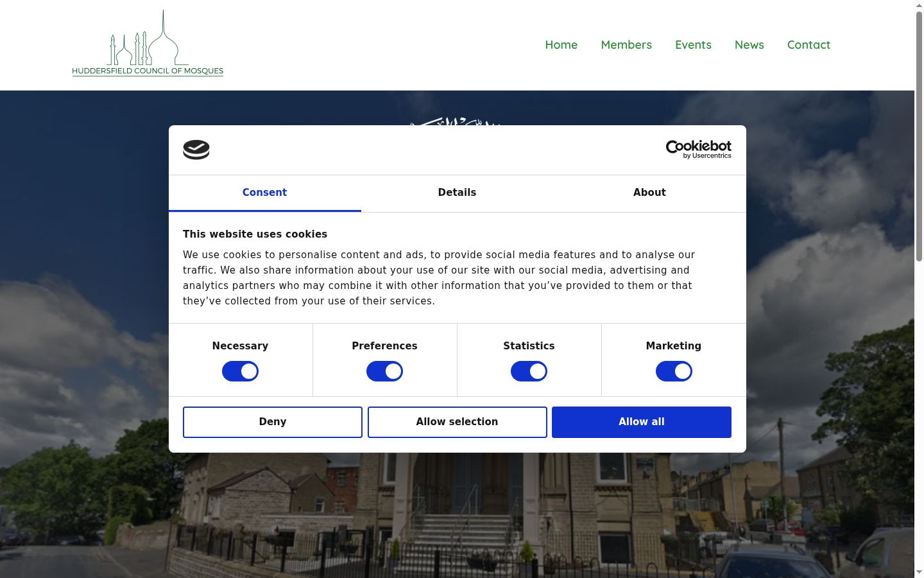924x578 pixels.
Task: Turn off the Statistics cookies switch
Action: click(529, 371)
